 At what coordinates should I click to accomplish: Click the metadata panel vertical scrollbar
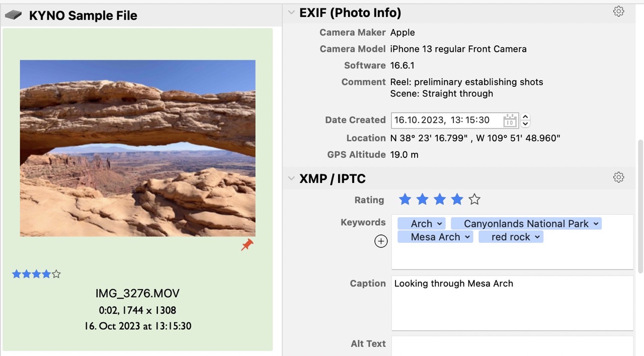coord(640,206)
